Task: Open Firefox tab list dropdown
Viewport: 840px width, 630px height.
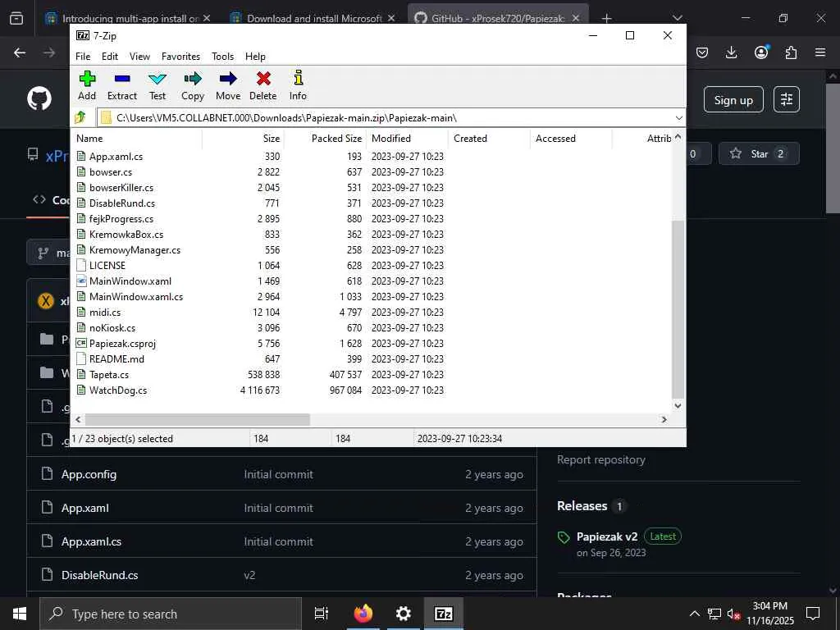Action: (x=677, y=18)
